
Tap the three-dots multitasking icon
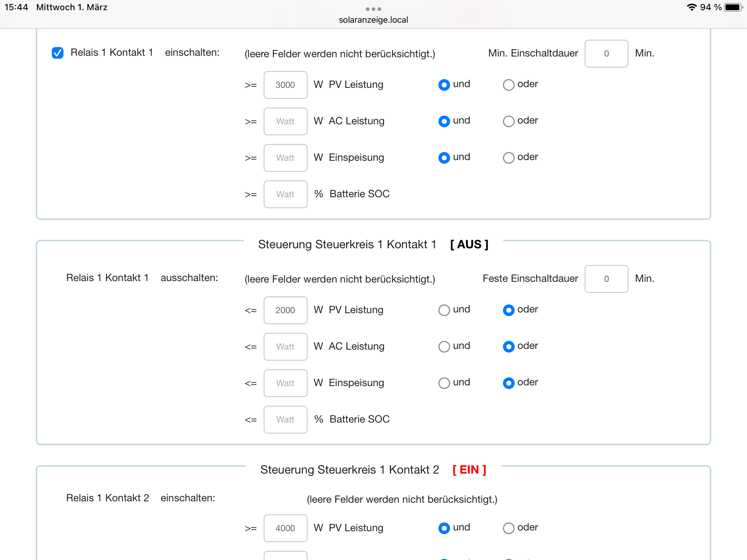[373, 9]
